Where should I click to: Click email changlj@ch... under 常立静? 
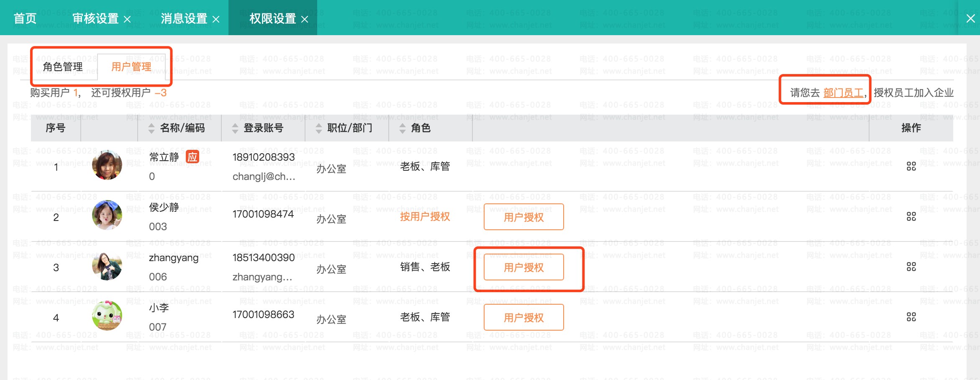[x=264, y=177]
